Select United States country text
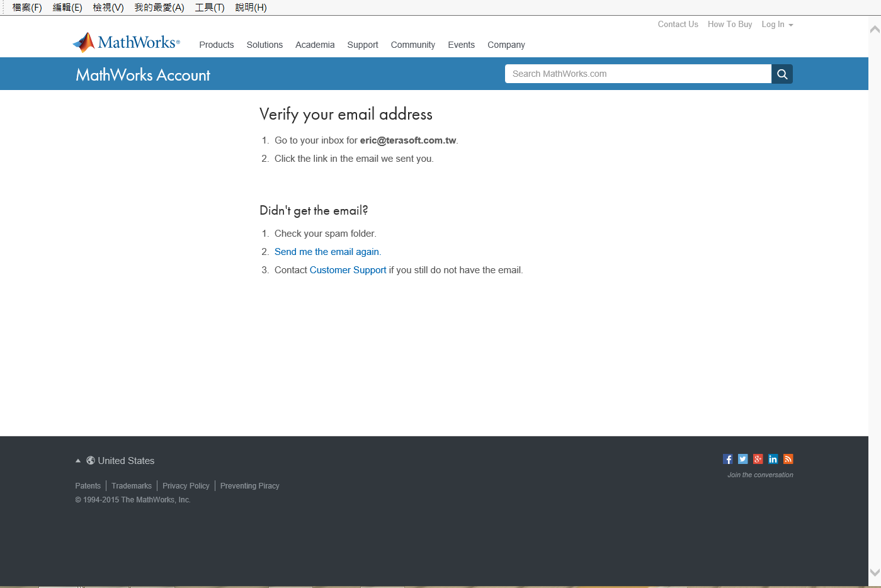The image size is (881, 588). click(126, 461)
